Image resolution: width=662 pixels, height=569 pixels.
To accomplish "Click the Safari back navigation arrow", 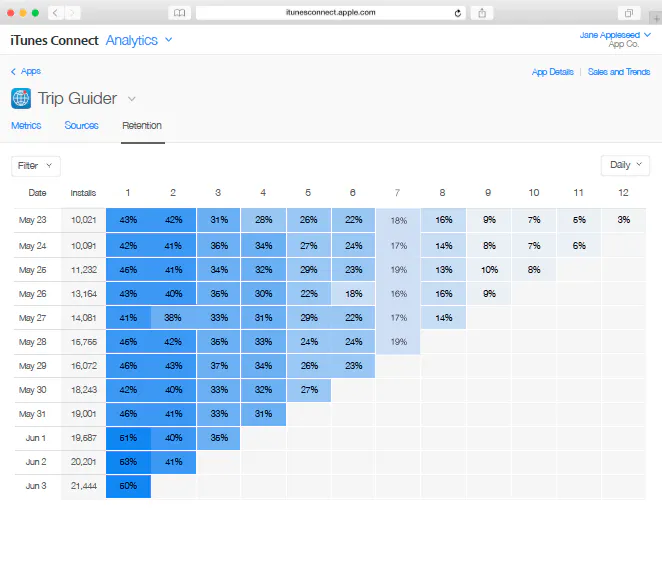I will (x=55, y=13).
